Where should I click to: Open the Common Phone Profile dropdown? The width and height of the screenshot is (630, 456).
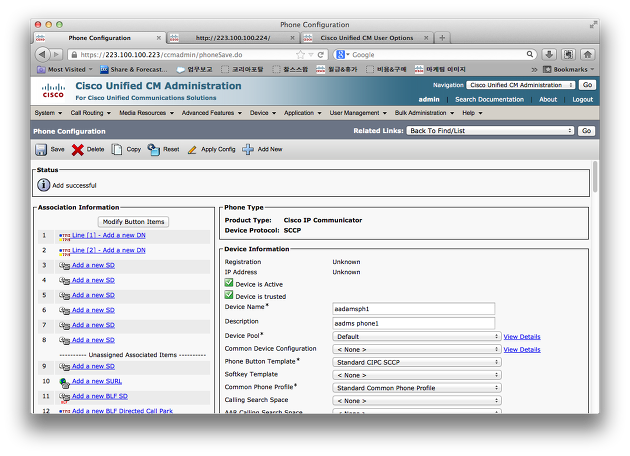(x=417, y=388)
